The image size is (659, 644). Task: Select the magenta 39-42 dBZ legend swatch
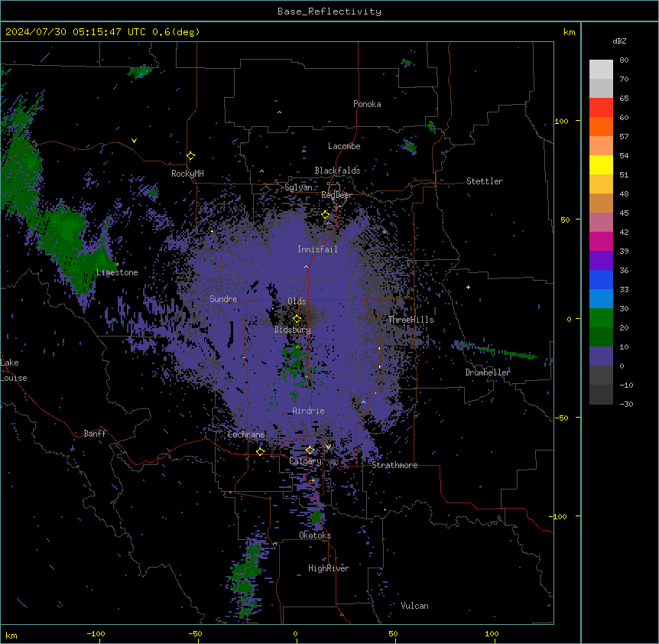point(601,241)
